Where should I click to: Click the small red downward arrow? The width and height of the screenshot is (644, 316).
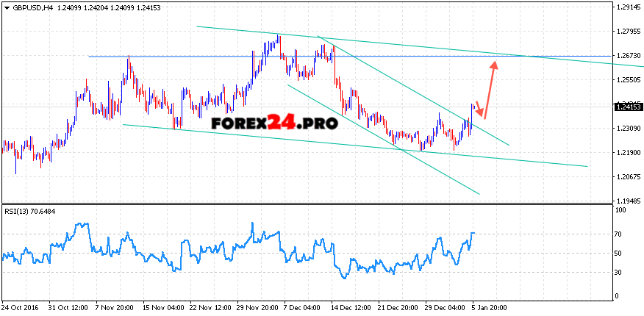pyautogui.click(x=478, y=109)
